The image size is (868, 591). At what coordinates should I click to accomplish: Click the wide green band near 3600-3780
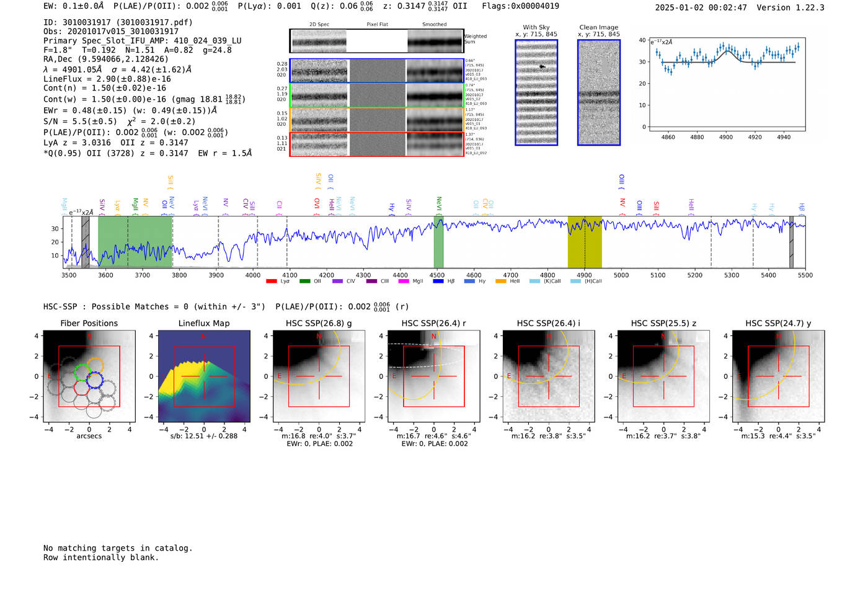point(135,242)
